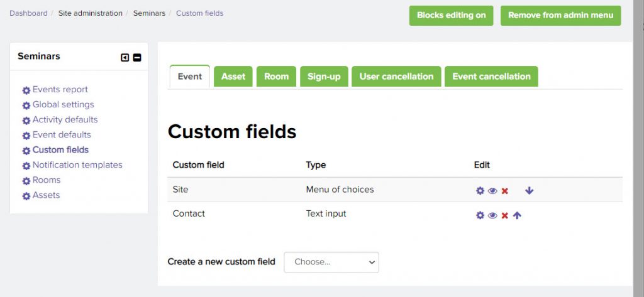The image size is (644, 297).
Task: Dock the Seminars block to side
Action: (x=125, y=58)
